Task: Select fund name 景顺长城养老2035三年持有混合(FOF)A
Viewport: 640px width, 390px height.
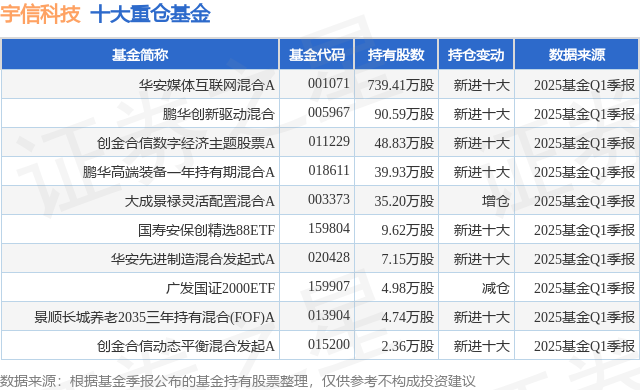Action: (x=154, y=317)
